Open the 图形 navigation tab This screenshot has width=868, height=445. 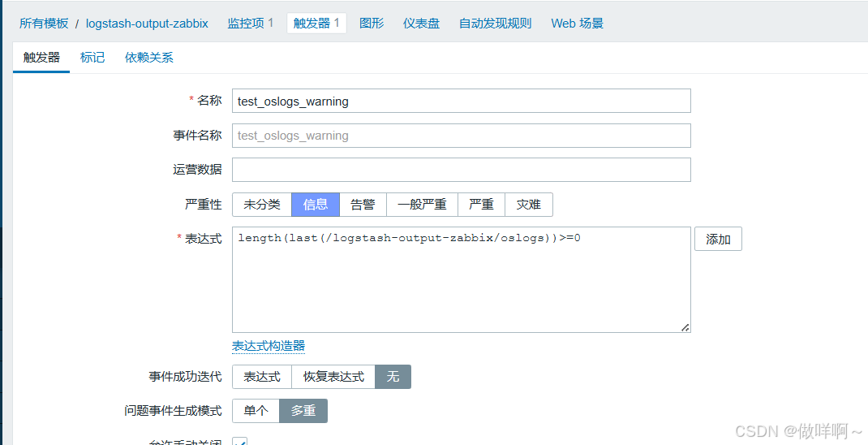[372, 24]
